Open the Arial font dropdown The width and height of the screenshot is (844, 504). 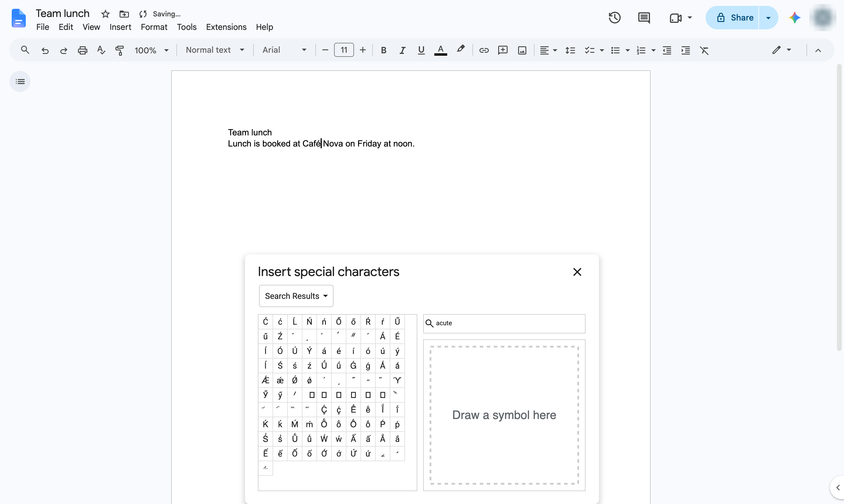tap(284, 50)
